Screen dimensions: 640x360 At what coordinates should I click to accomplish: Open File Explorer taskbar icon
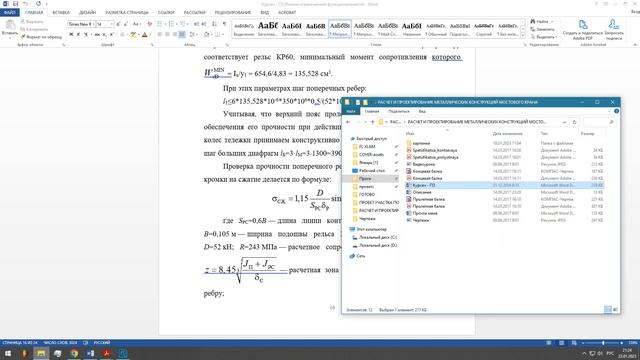(41, 353)
